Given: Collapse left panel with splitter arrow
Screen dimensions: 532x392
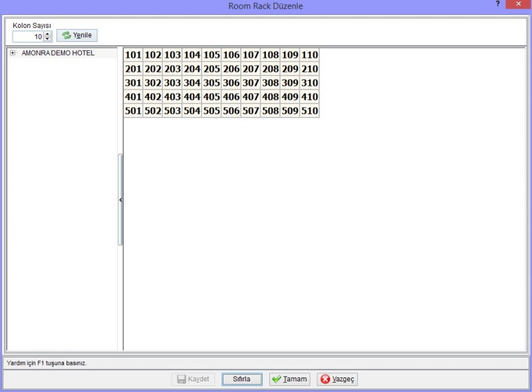Looking at the screenshot, I should (120, 200).
